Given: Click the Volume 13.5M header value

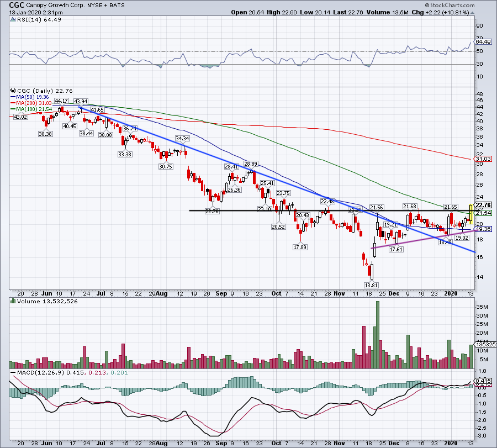Looking at the screenshot, I should pos(387,12).
